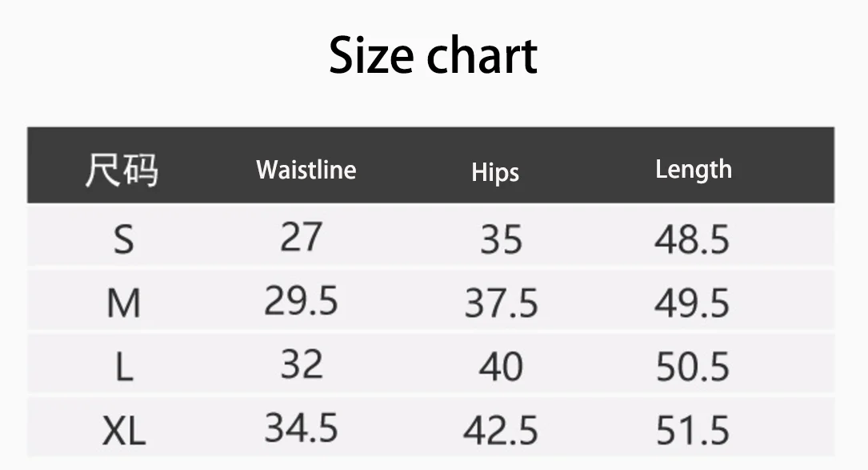
Task: Select length value 48.5
Action: click(692, 239)
